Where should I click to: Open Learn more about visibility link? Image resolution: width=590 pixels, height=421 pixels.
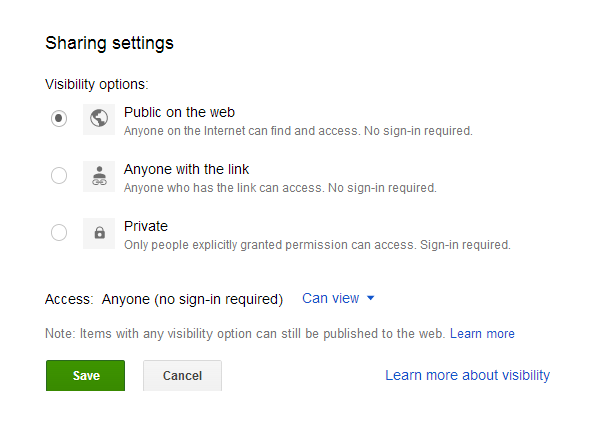point(467,375)
